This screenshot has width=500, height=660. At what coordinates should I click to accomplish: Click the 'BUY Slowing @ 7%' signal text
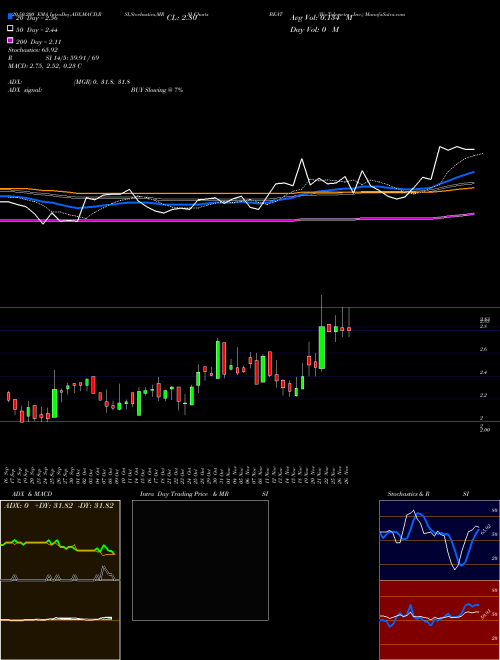click(x=157, y=90)
